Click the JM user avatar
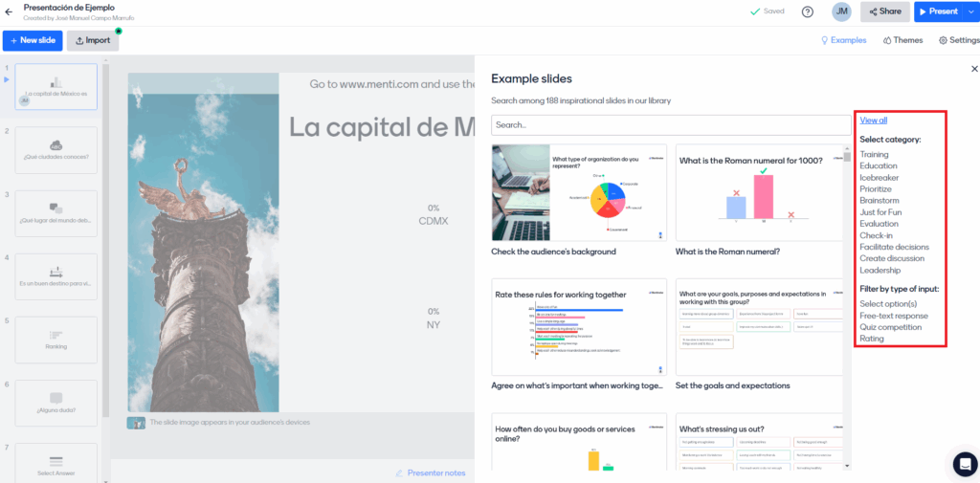980x483 pixels. click(x=841, y=11)
